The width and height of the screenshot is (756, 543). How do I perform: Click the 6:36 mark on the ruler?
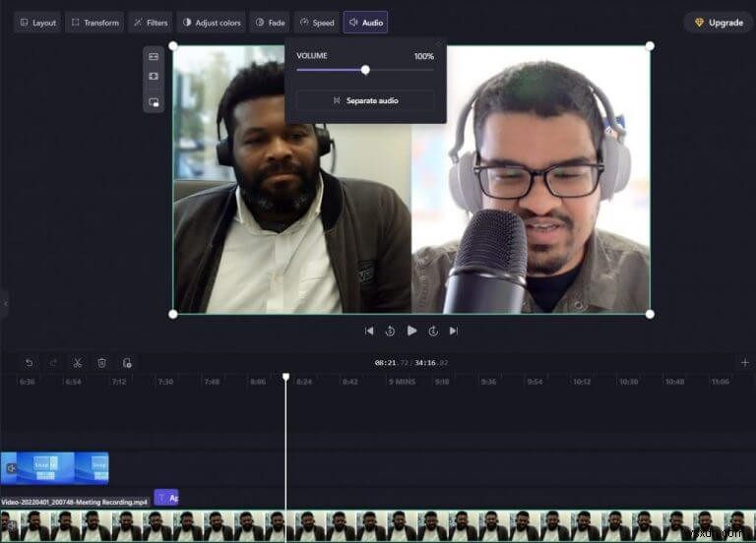27,382
